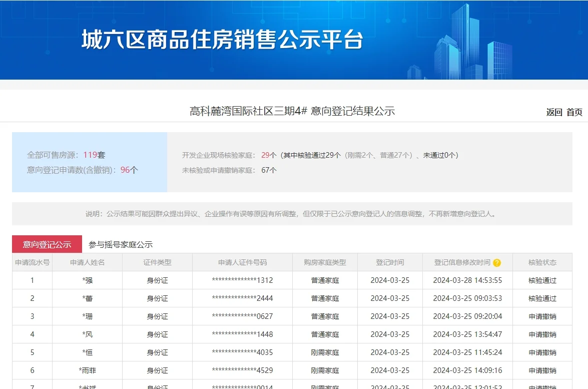This screenshot has width=588, height=389.
Task: Click the 申请流水号 column header
Action: tap(32, 262)
